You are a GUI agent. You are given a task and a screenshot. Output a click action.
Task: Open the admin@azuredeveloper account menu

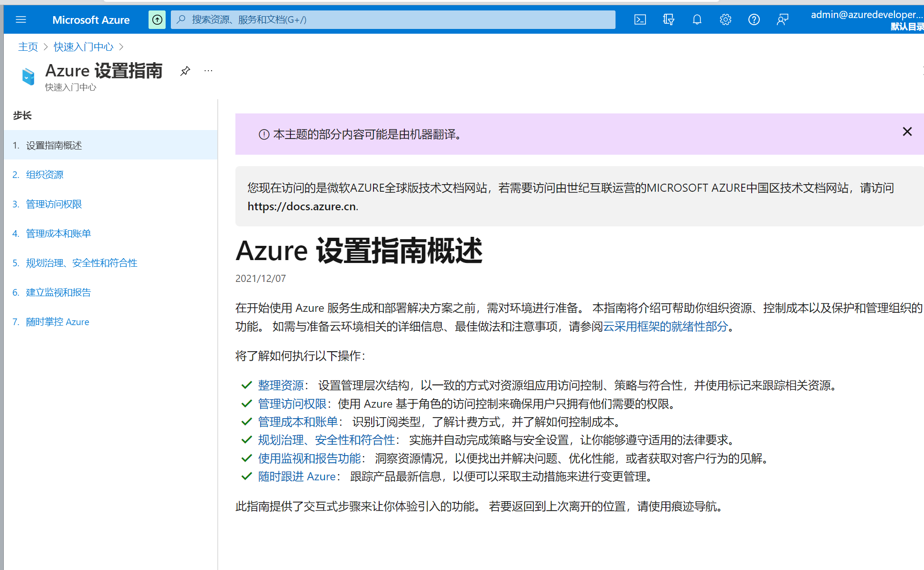pyautogui.click(x=867, y=20)
